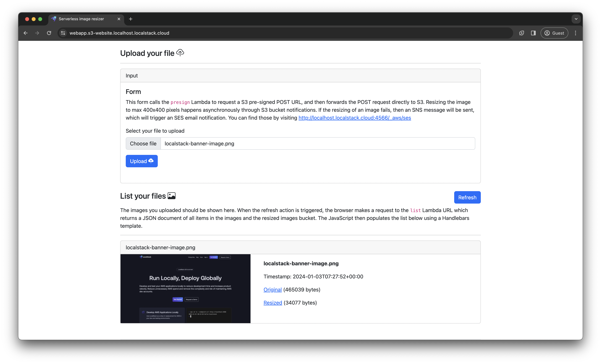Open site settings in the address bar
601x364 pixels.
click(x=63, y=33)
